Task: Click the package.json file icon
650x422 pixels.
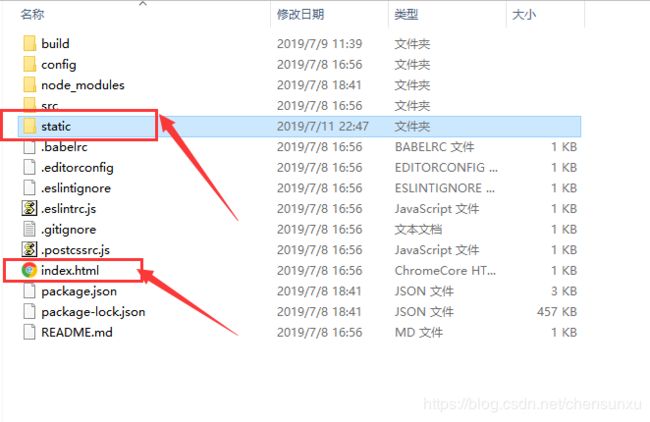Action: point(29,291)
